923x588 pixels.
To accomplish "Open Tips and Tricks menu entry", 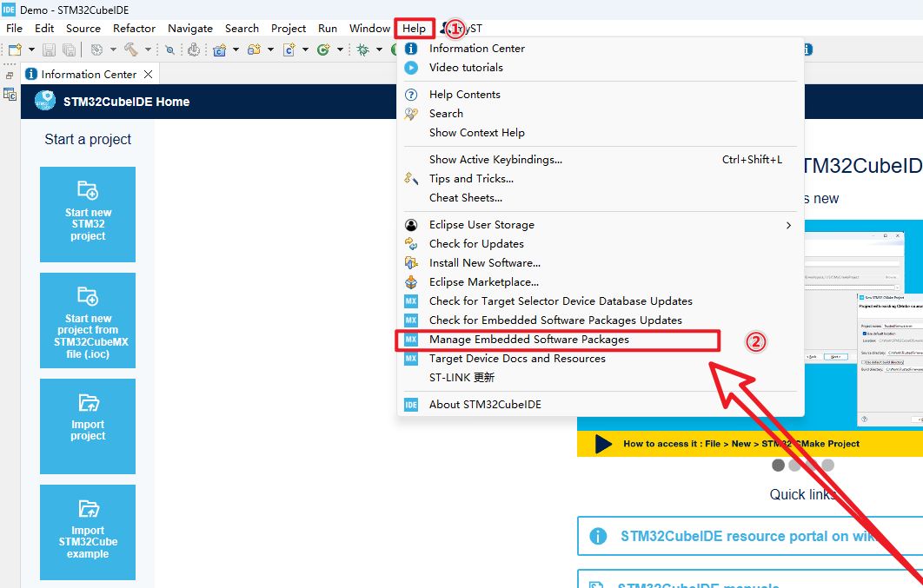I will click(601, 179).
